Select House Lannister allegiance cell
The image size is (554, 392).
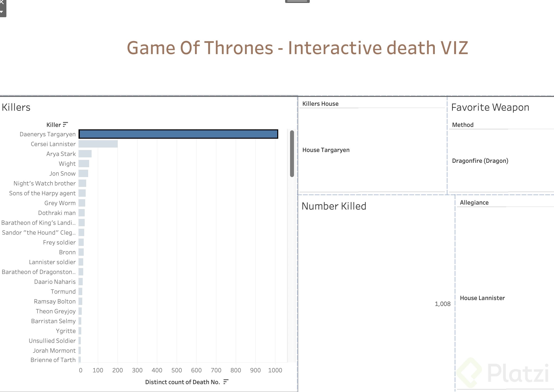click(x=482, y=298)
